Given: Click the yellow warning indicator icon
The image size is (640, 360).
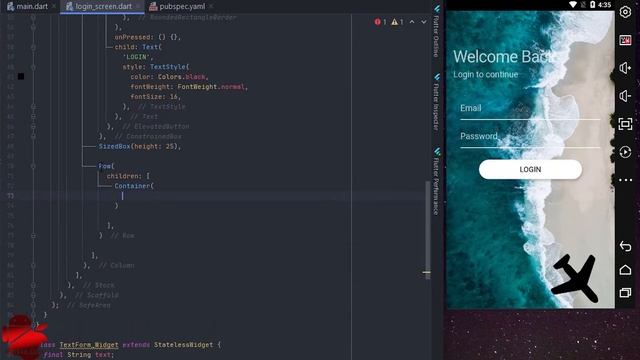Looking at the screenshot, I should 394,22.
